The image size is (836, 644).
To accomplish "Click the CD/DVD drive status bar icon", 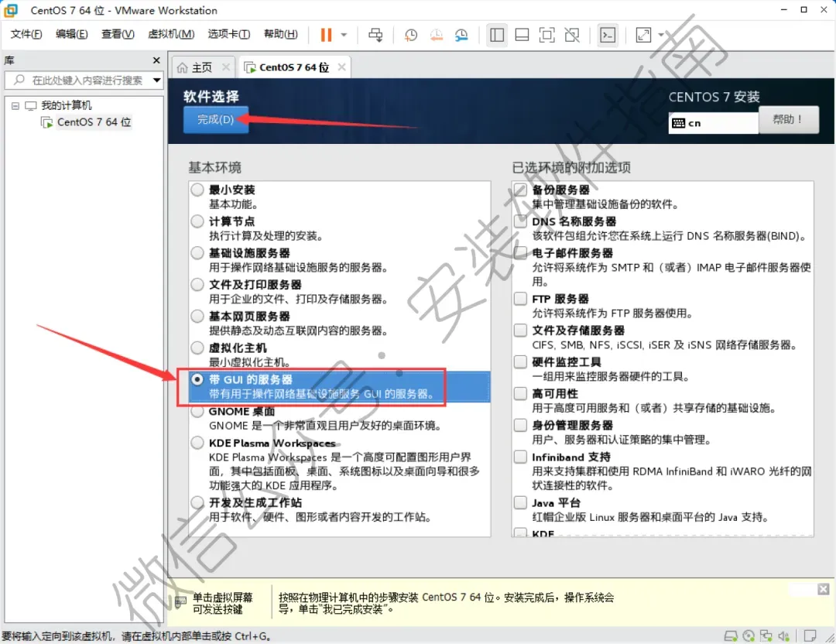I will pyautogui.click(x=749, y=635).
